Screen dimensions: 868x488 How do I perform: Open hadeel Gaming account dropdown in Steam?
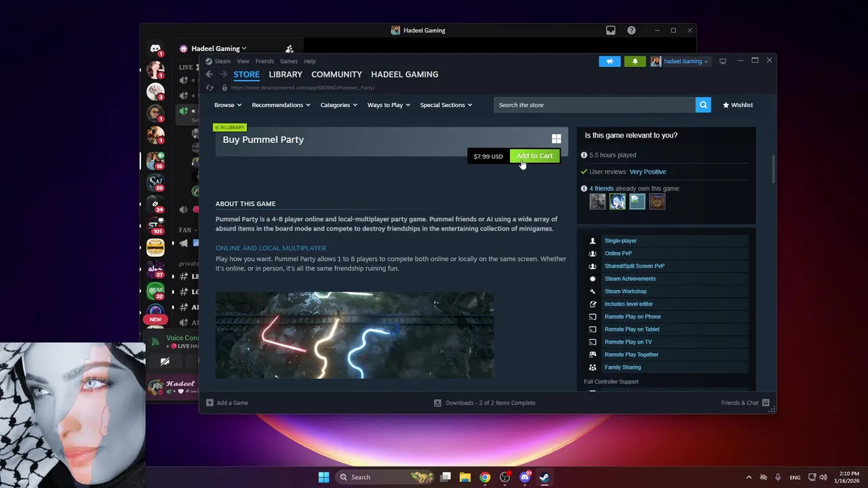point(679,61)
